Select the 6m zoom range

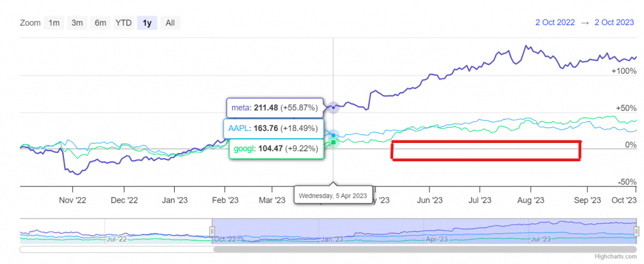(101, 23)
